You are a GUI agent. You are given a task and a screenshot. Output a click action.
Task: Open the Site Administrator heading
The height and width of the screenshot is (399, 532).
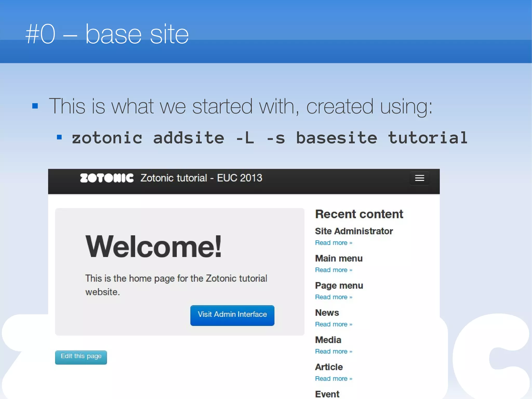pyautogui.click(x=354, y=231)
